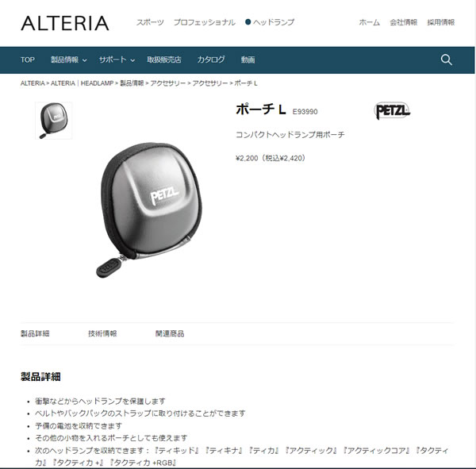Go to ホーム link
Viewport: 476px width, 469px height.
coord(370,22)
